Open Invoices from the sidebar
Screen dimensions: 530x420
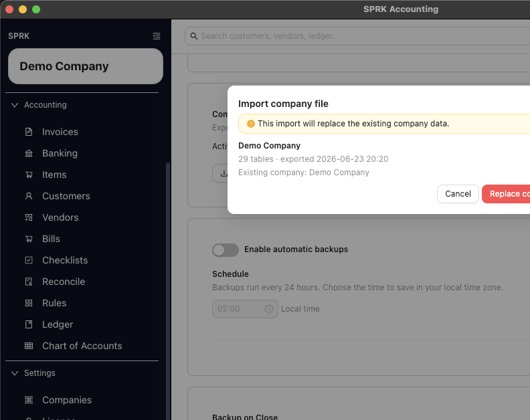coord(60,132)
